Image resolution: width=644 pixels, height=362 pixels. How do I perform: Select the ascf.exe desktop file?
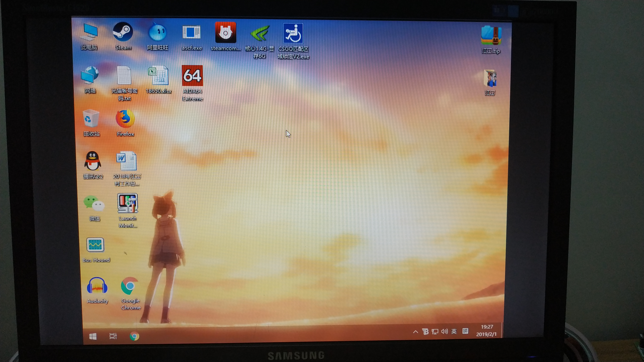point(191,37)
